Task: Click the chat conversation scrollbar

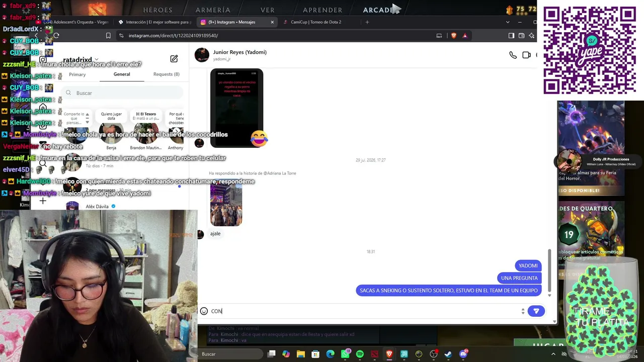Action: point(549,270)
